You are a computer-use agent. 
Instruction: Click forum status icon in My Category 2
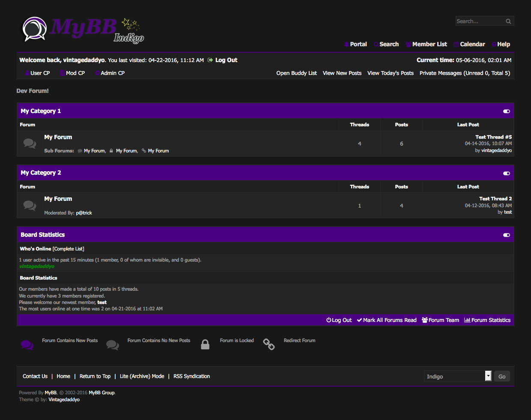(30, 206)
